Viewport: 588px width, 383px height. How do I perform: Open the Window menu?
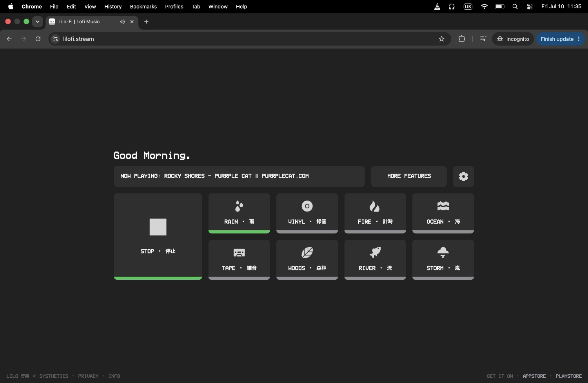tap(218, 6)
